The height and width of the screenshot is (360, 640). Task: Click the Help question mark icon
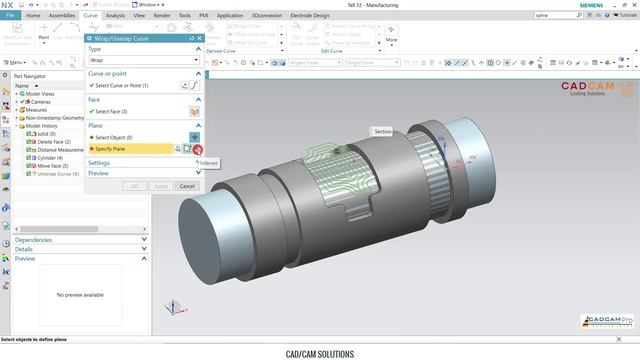click(607, 15)
